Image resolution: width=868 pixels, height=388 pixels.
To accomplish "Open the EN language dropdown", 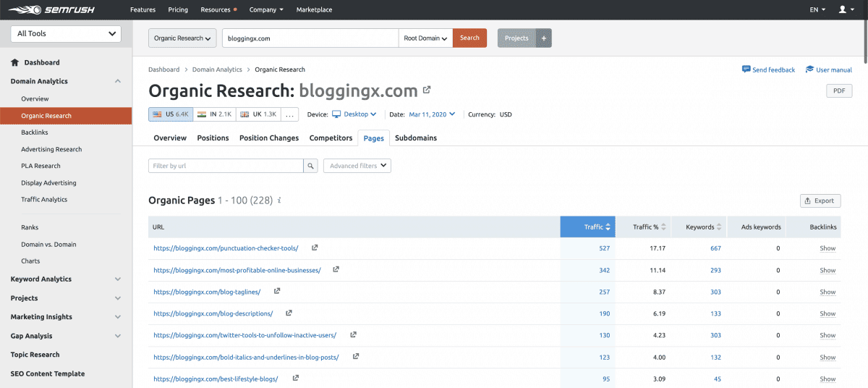I will pyautogui.click(x=818, y=9).
